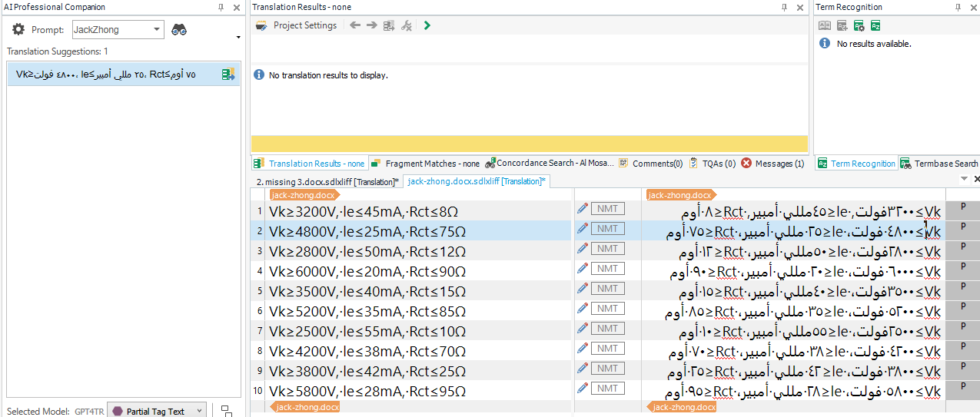
Task: Open AI Professional Companion settings gear
Action: point(18,30)
